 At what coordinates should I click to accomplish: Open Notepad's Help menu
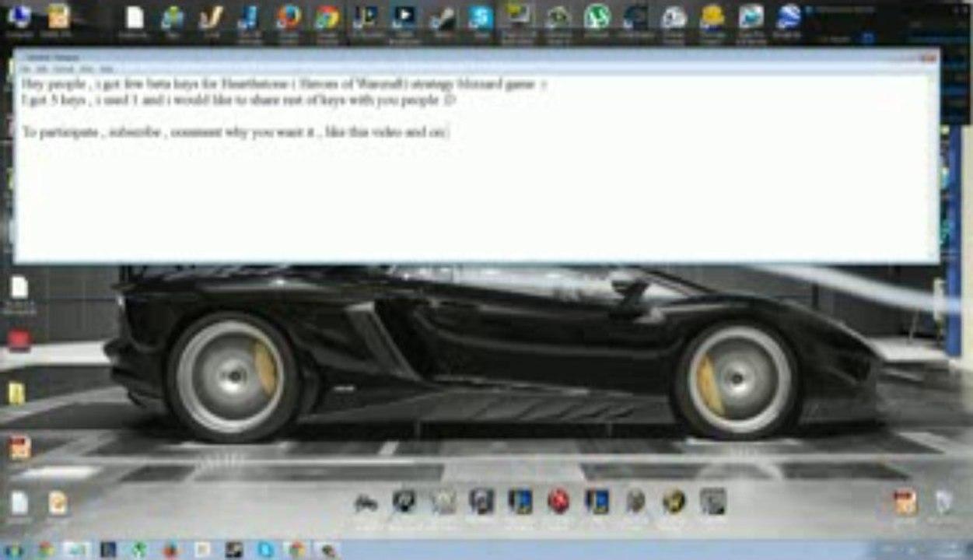point(107,68)
